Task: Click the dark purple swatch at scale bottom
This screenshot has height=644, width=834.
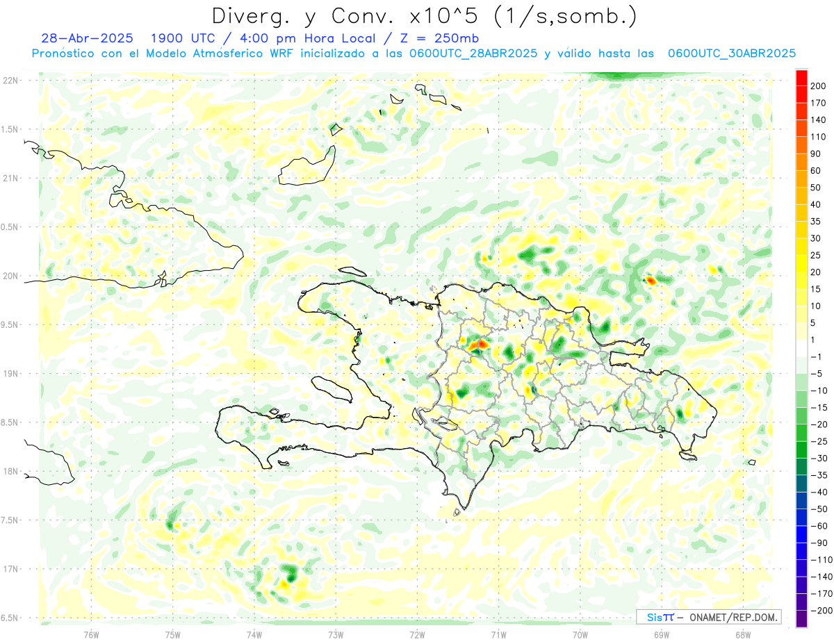Action: click(x=801, y=619)
